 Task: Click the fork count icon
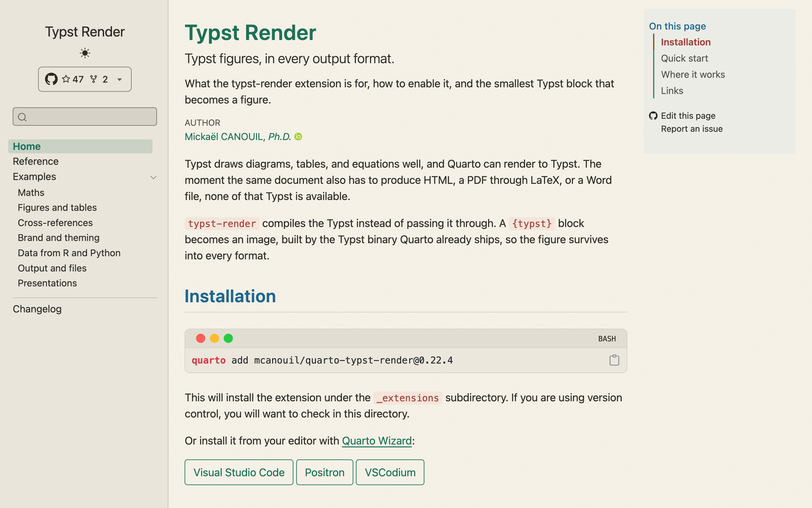click(94, 79)
